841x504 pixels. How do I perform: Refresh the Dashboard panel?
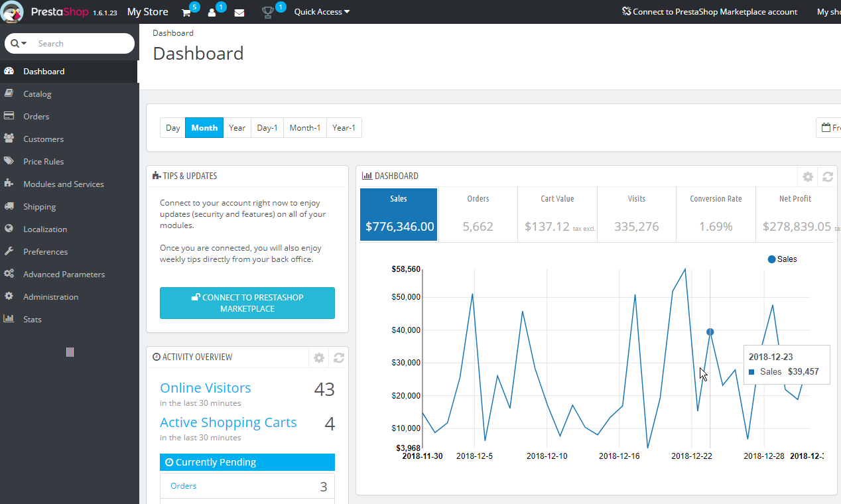(x=828, y=176)
